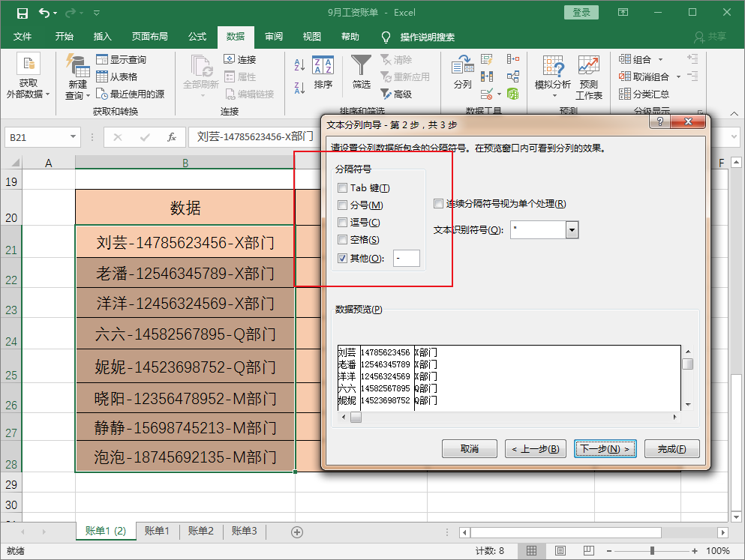Uncheck the 其他 delimiter checkbox

point(342,257)
